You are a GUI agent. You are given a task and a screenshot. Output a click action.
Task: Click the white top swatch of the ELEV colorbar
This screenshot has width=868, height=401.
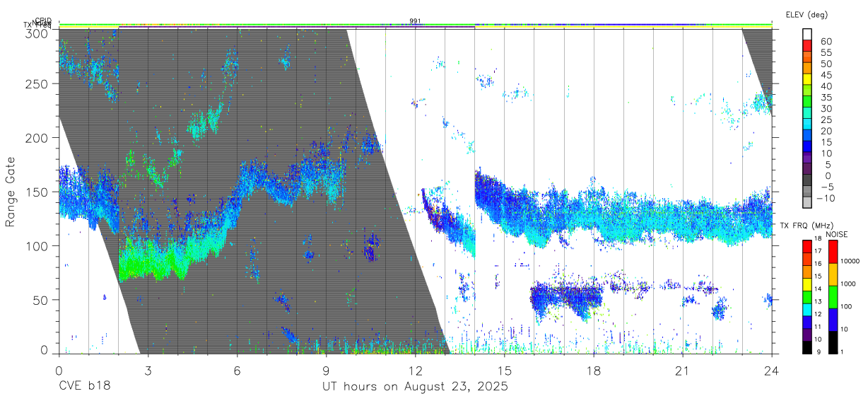point(808,34)
